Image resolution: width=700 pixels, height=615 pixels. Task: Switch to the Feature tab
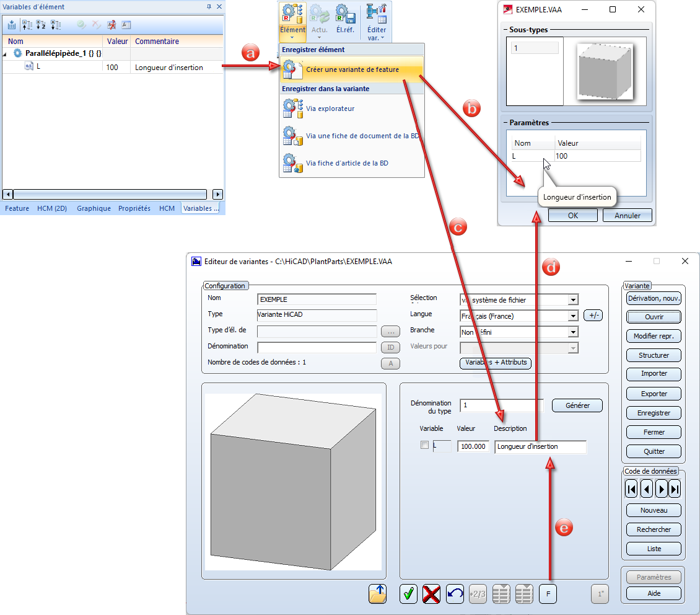click(17, 208)
